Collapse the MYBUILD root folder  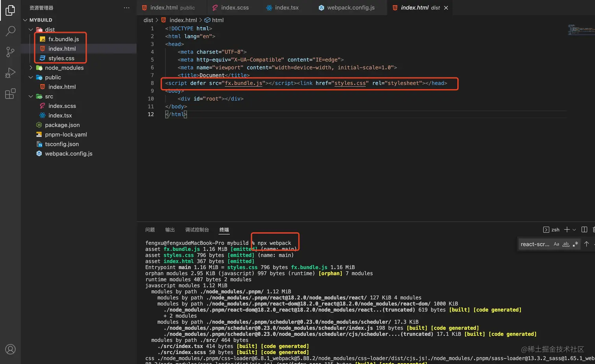(25, 20)
